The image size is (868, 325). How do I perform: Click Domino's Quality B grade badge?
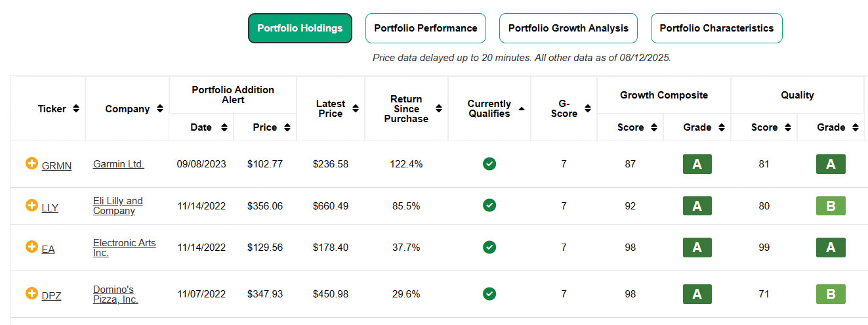coord(831,294)
